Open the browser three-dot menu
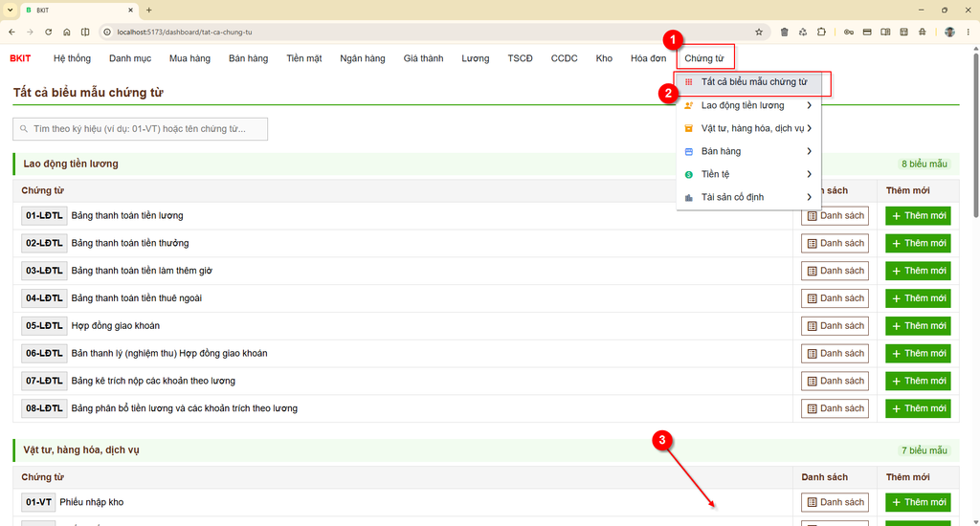Image resolution: width=980 pixels, height=526 pixels. point(969,32)
